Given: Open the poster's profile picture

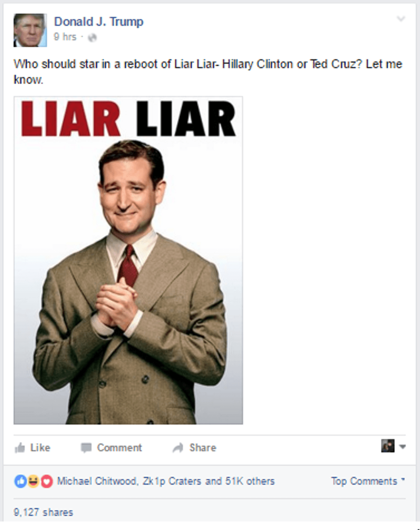Looking at the screenshot, I should tap(30, 30).
